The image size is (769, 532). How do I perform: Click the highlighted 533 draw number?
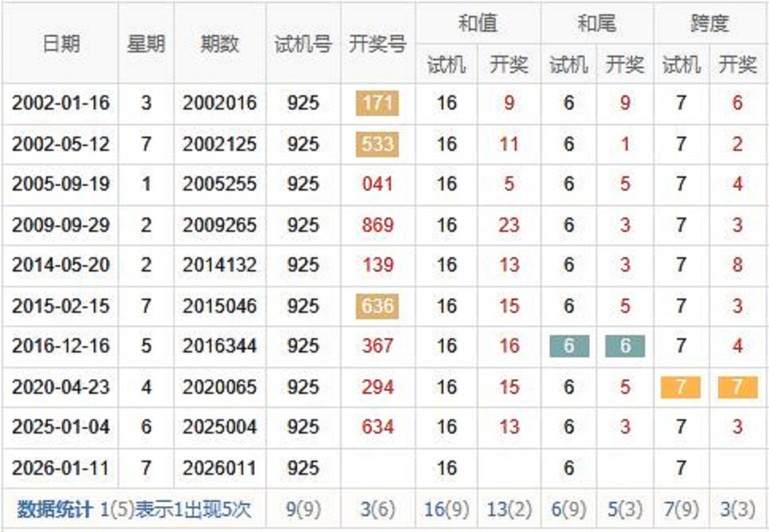(377, 144)
